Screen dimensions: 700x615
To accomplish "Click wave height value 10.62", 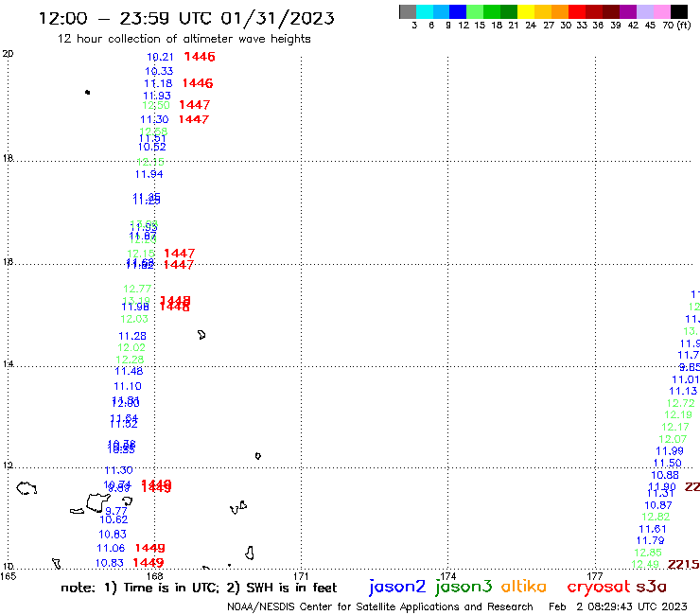I will [x=114, y=519].
